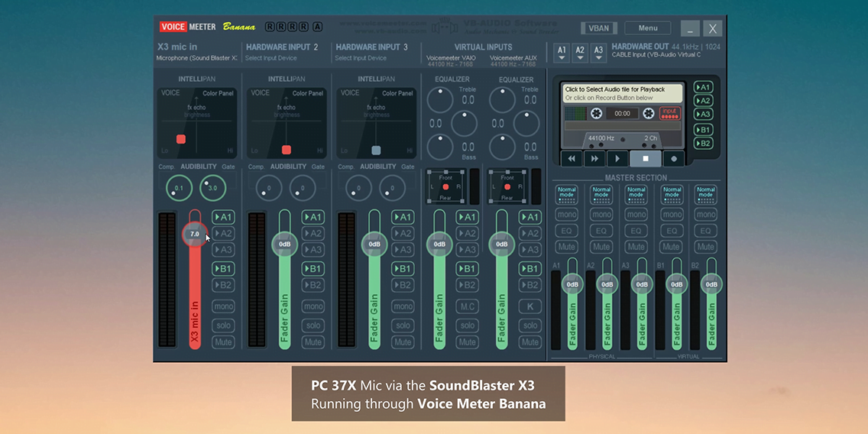Enable EQ on master A2 bus
The image size is (868, 434).
tap(601, 231)
